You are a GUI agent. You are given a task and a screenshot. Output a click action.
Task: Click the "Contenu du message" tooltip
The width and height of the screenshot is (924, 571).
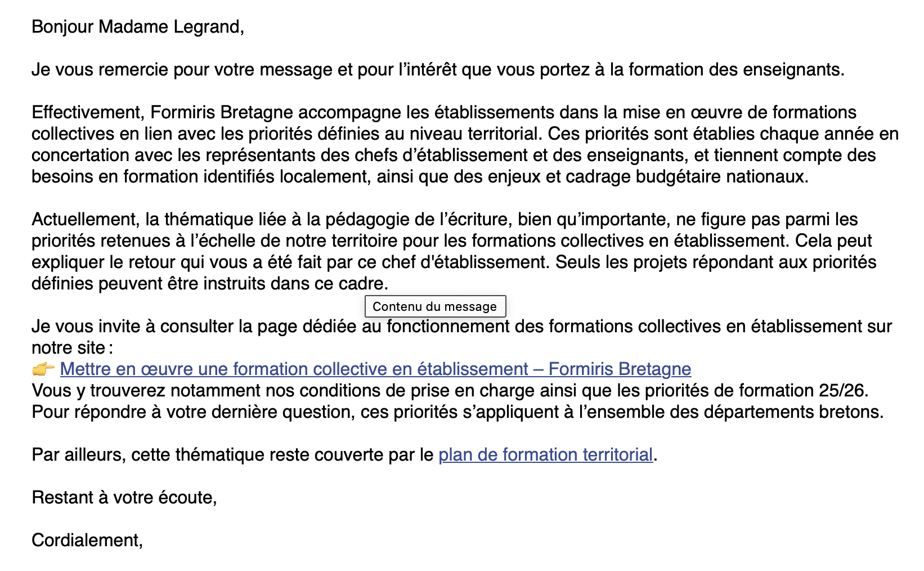pos(435,306)
